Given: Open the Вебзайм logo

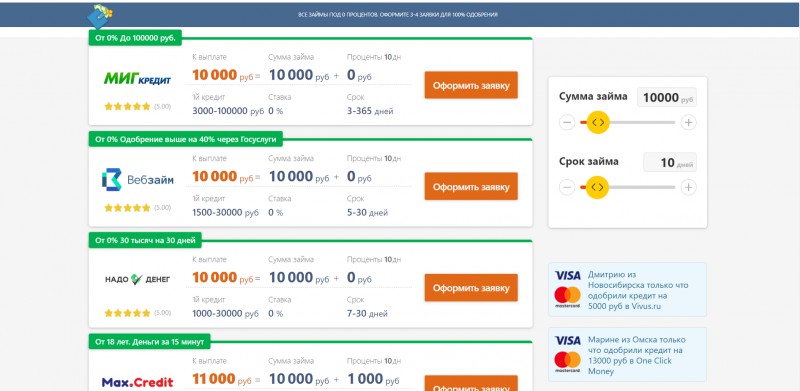Looking at the screenshot, I should pos(138,180).
